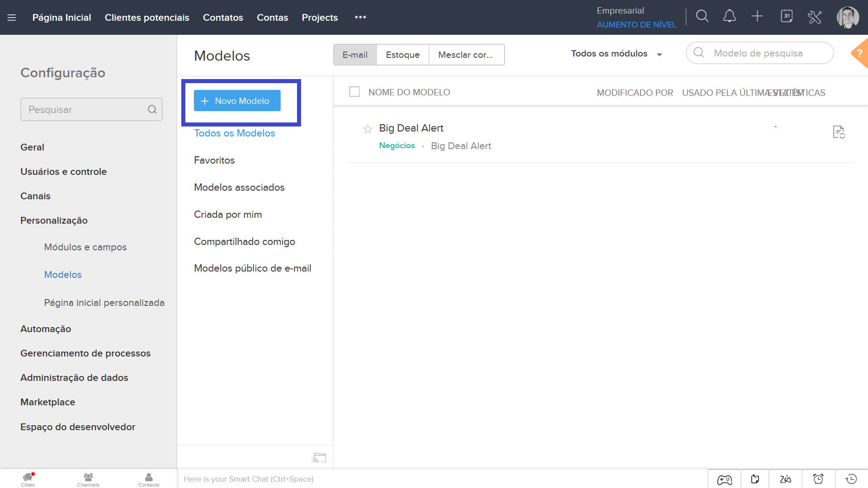868x488 pixels.
Task: Click the plus quick-create icon
Action: click(757, 17)
